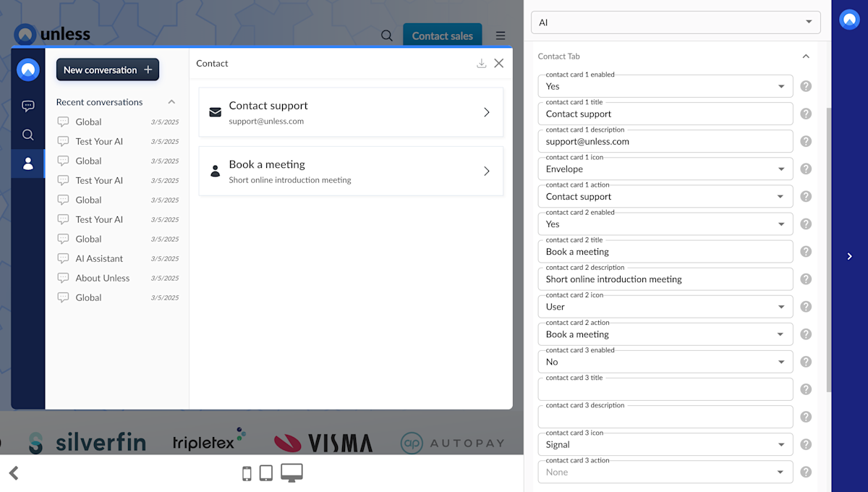This screenshot has height=492, width=868.
Task: Click the download transcript icon in Contact panel
Action: (481, 63)
